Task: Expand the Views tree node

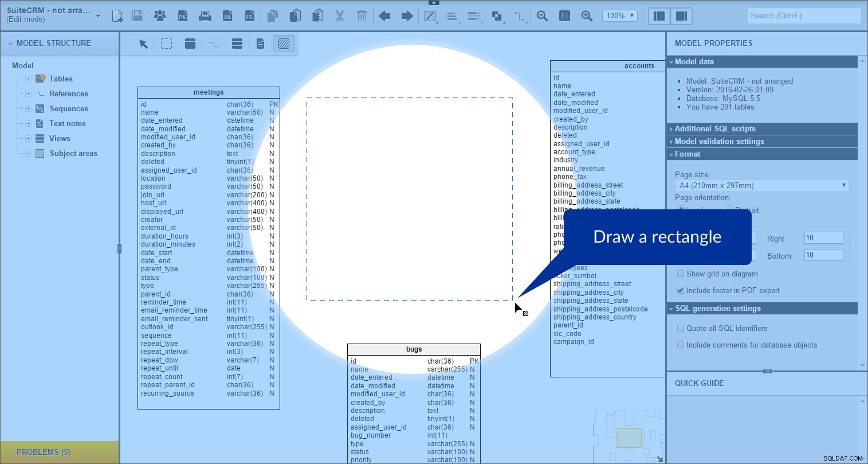Action: (28, 139)
